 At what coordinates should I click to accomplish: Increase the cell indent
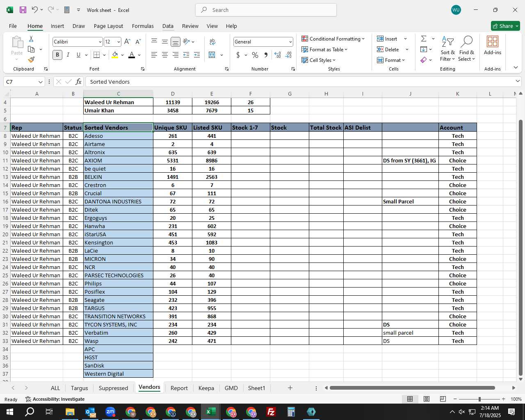tap(197, 55)
